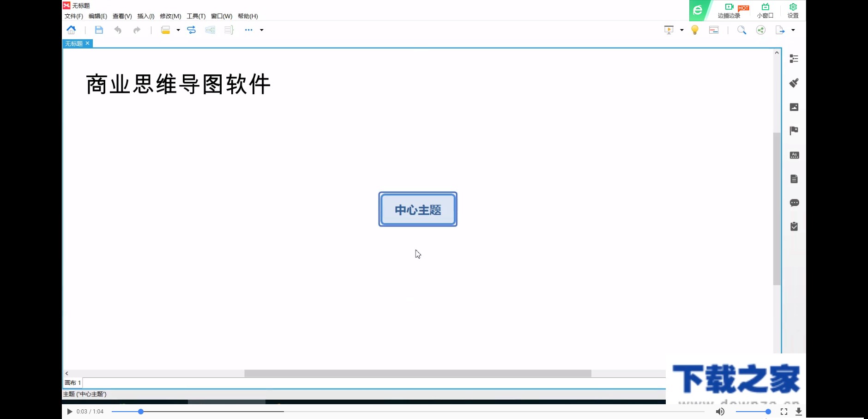868x419 pixels.
Task: Expand the theme style dropdown arrow
Action: pyautogui.click(x=178, y=30)
